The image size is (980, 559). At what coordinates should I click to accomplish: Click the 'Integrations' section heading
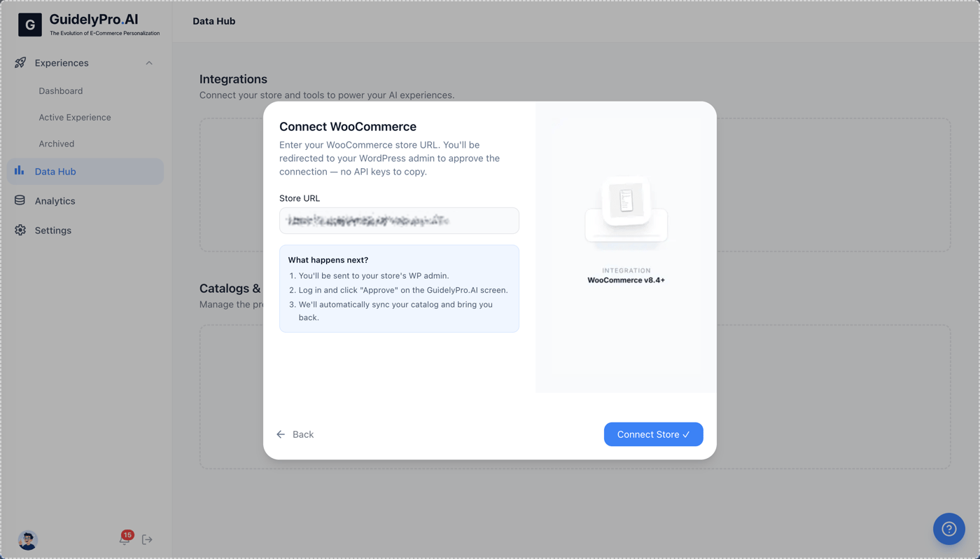(233, 79)
